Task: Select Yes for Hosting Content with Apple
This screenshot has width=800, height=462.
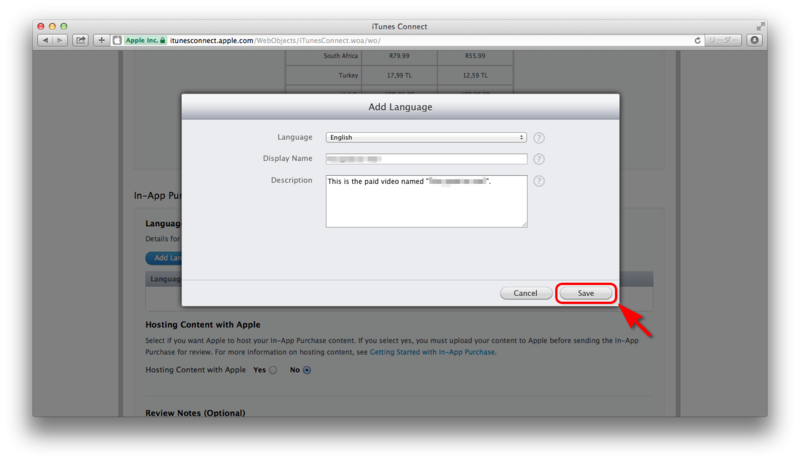Action: point(273,370)
